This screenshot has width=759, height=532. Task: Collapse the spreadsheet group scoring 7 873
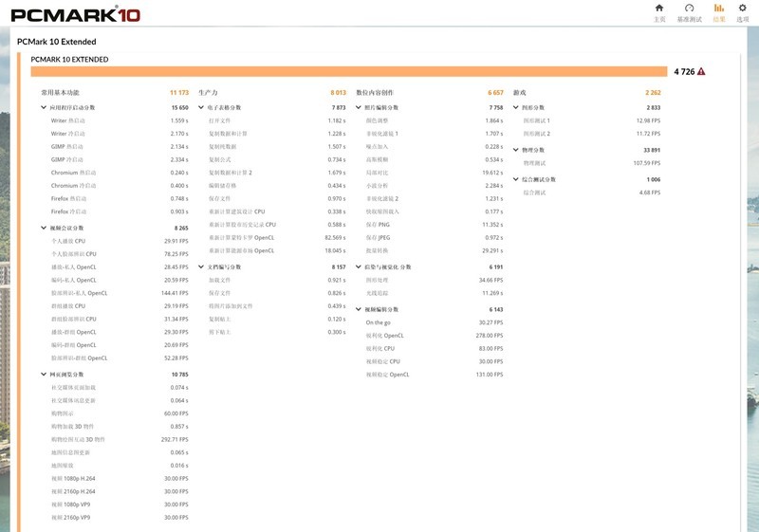pos(201,107)
